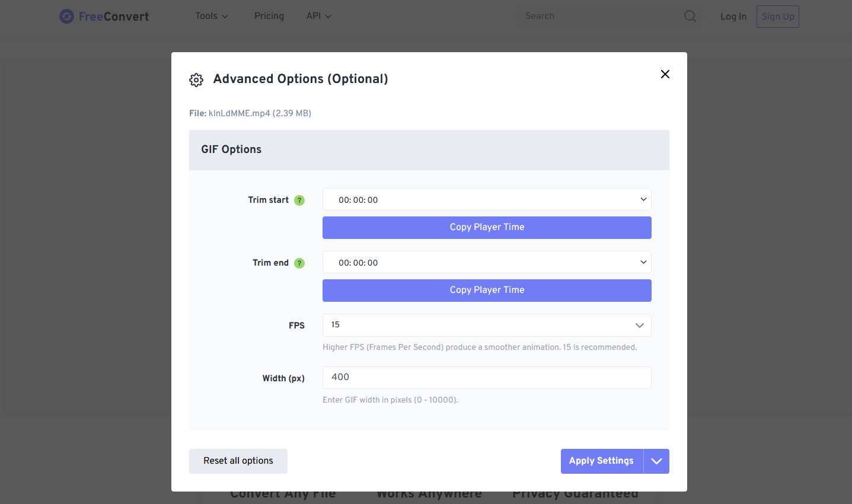Close the Advanced Options dialog
This screenshot has width=852, height=504.
665,74
